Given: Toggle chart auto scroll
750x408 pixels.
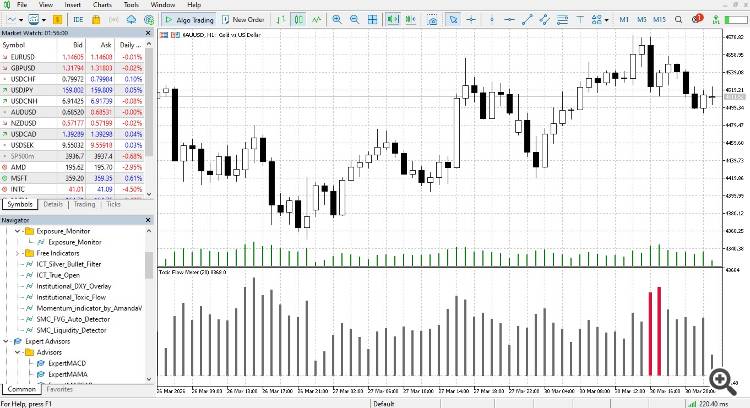Looking at the screenshot, I should (x=393, y=20).
